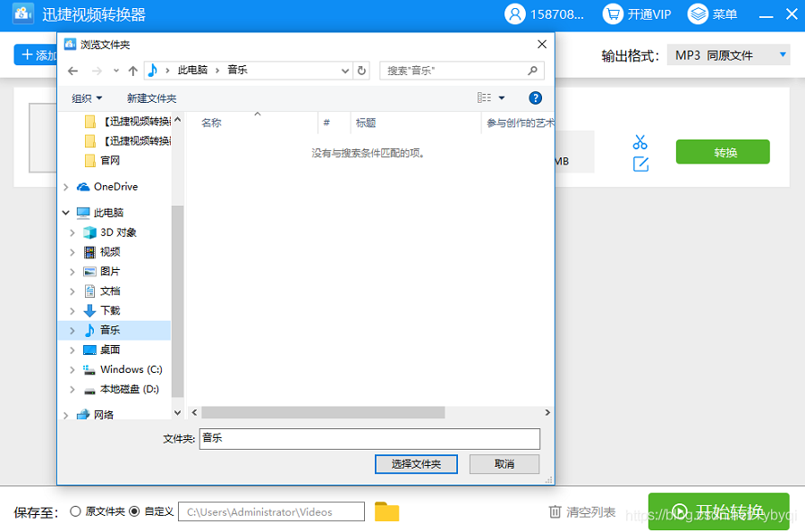The image size is (805, 532).
Task: Expand the 3D 对象 node
Action: tap(72, 232)
